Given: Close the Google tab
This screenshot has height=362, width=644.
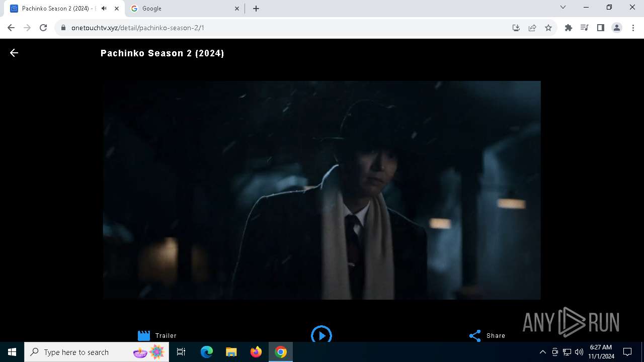Looking at the screenshot, I should (x=237, y=9).
